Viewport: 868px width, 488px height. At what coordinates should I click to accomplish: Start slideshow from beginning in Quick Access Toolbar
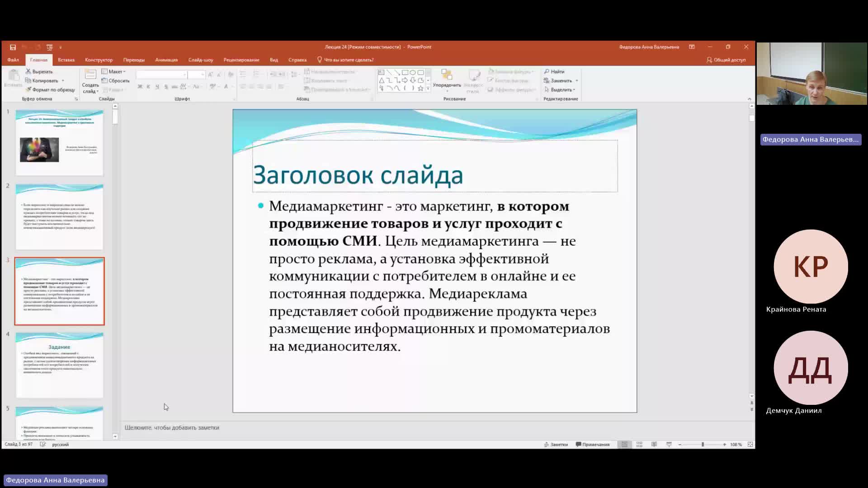(x=50, y=47)
